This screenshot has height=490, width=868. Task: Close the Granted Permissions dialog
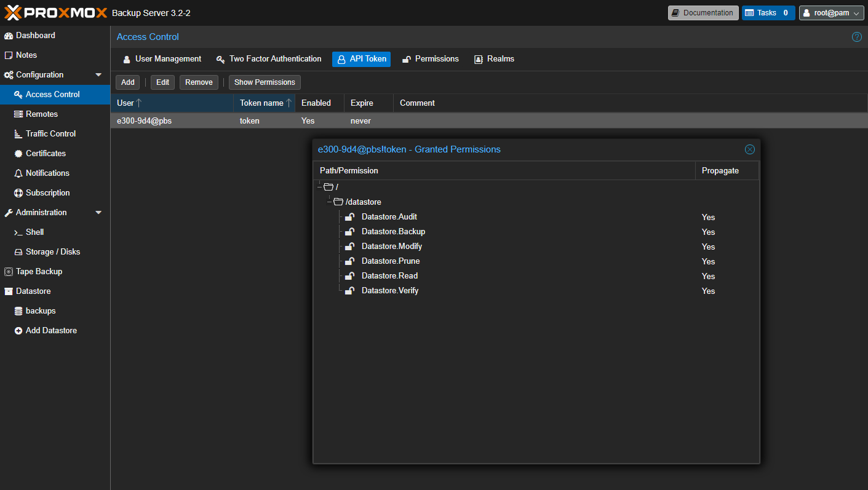pos(749,149)
